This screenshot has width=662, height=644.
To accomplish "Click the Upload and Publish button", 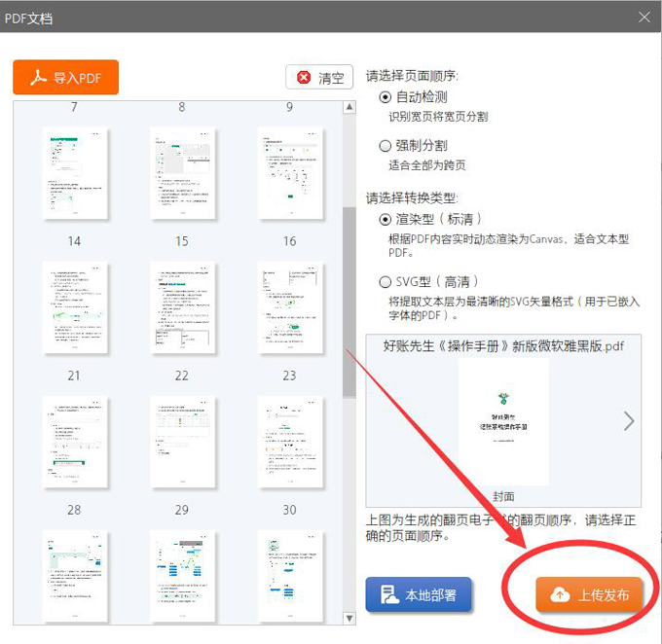I will [589, 595].
